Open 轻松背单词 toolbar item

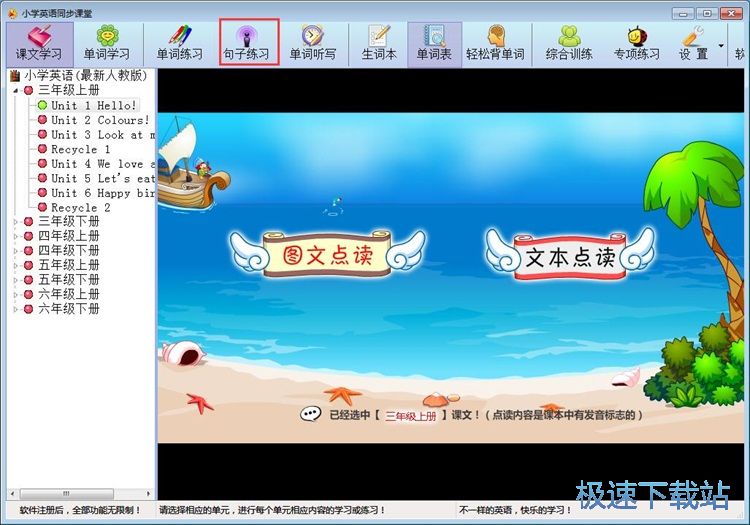[x=494, y=44]
